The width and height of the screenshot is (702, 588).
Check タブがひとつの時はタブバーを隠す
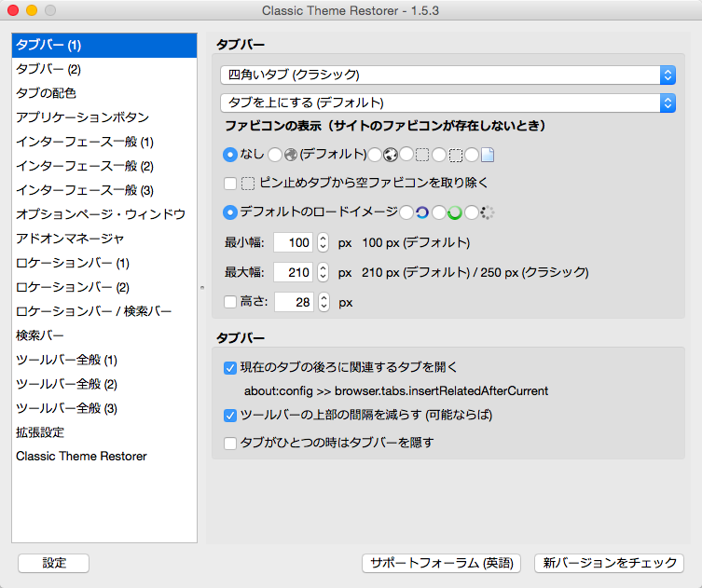[230, 444]
